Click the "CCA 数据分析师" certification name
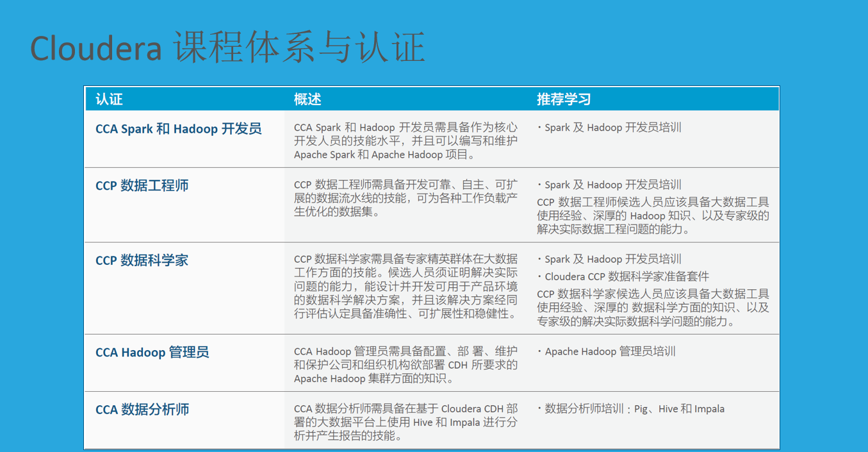Image resolution: width=868 pixels, height=452 pixels. 142,410
